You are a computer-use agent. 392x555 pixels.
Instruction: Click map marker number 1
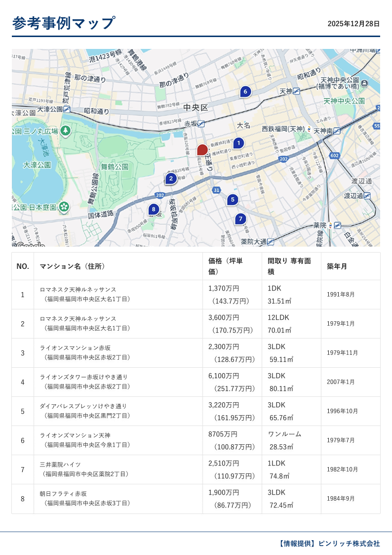tap(238, 143)
